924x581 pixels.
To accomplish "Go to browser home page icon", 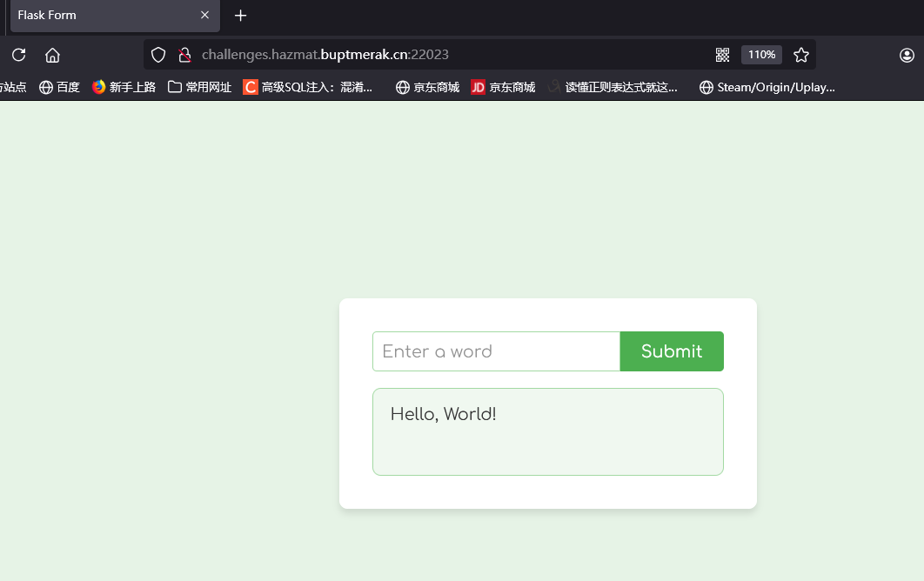I will (x=52, y=55).
